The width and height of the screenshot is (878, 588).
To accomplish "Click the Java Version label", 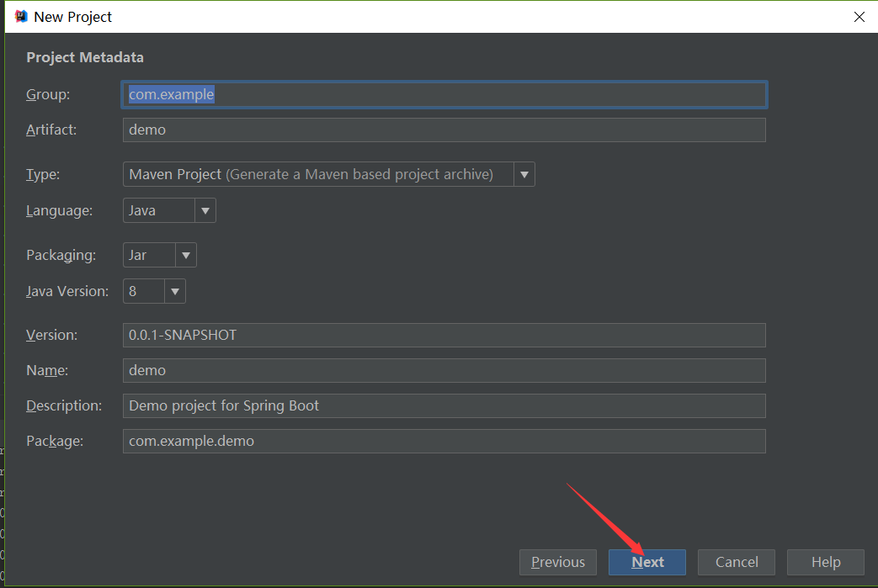I will [67, 292].
